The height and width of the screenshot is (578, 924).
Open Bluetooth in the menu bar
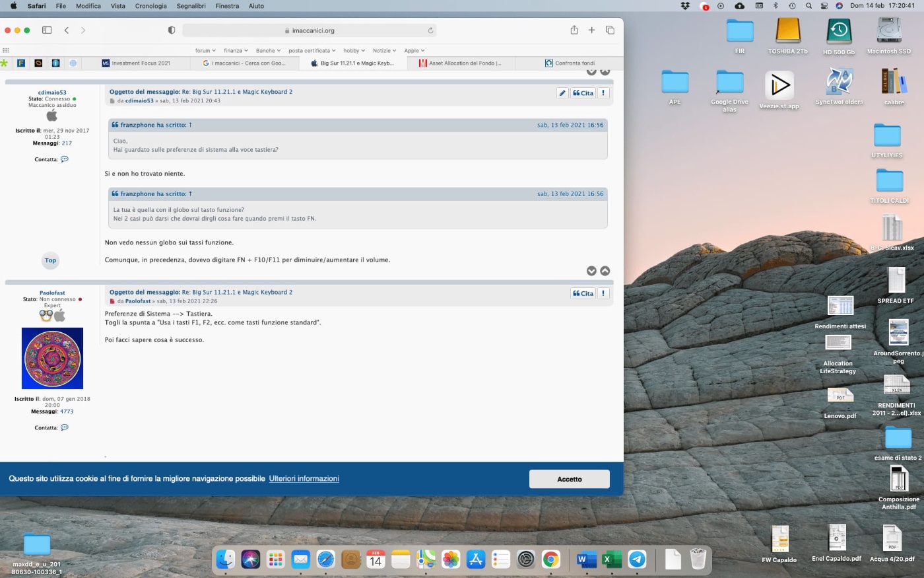tap(775, 6)
